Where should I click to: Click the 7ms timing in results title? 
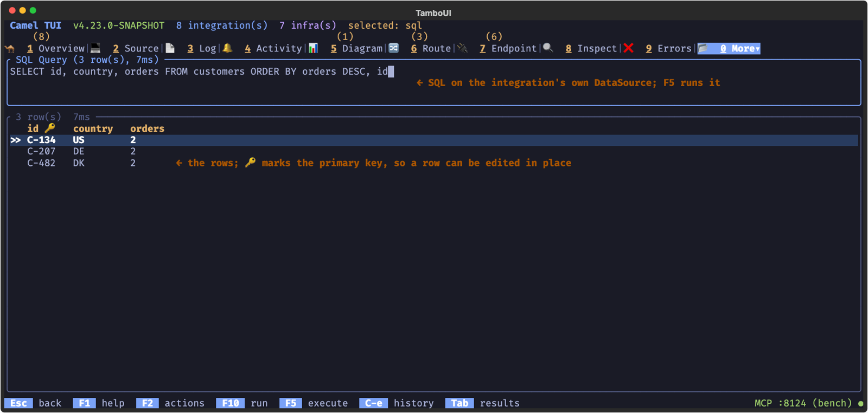(81, 117)
